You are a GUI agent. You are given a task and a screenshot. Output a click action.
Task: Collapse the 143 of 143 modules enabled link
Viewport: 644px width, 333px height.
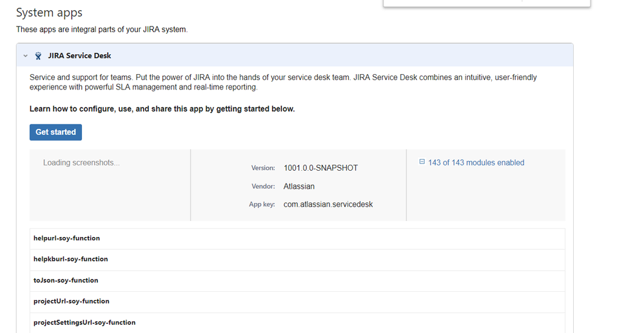pyautogui.click(x=476, y=162)
